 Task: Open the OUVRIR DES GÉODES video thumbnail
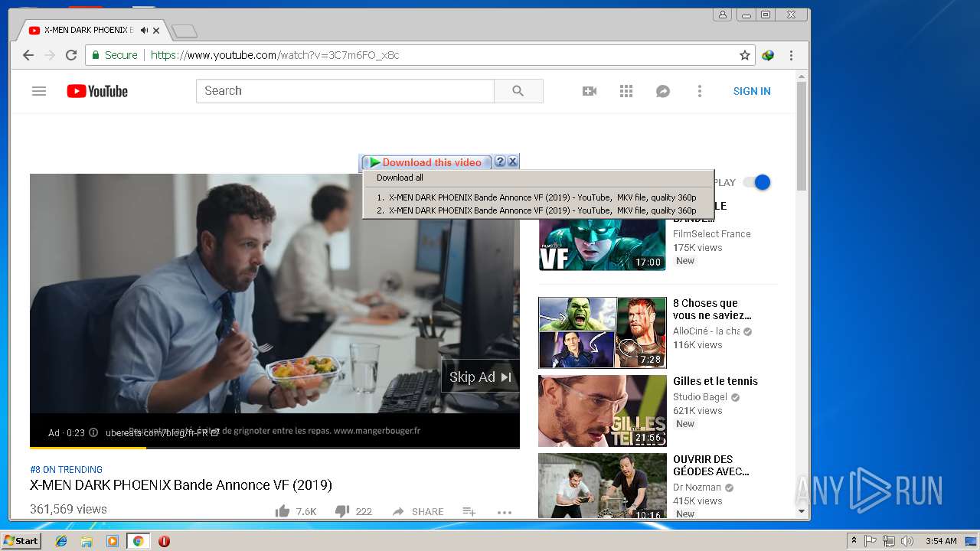coord(603,485)
